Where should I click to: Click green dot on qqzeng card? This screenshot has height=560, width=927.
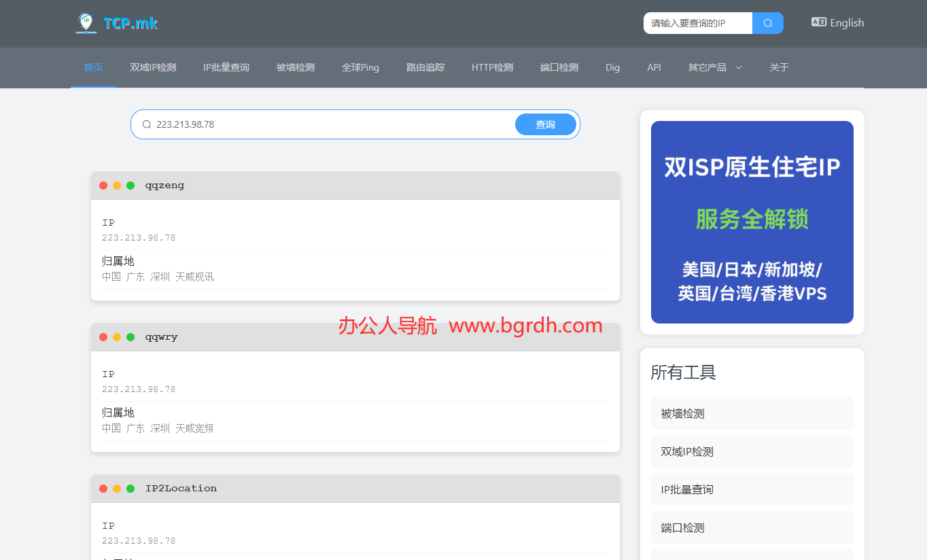click(x=130, y=186)
